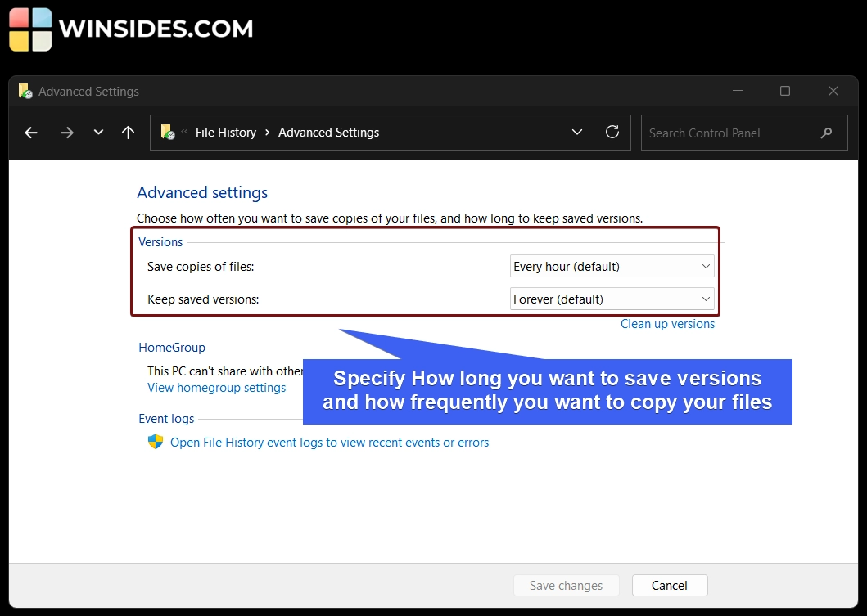Expand address bar history dropdown
This screenshot has width=867, height=616.
pos(576,132)
